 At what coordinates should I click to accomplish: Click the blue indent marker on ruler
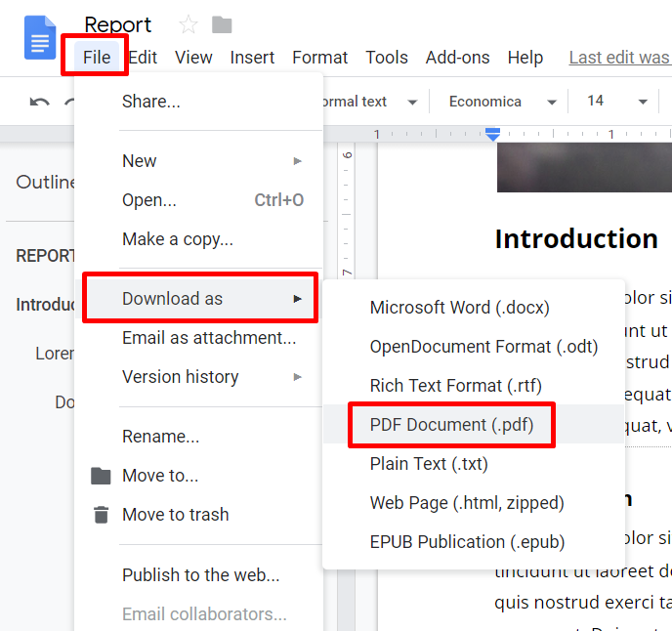click(493, 133)
